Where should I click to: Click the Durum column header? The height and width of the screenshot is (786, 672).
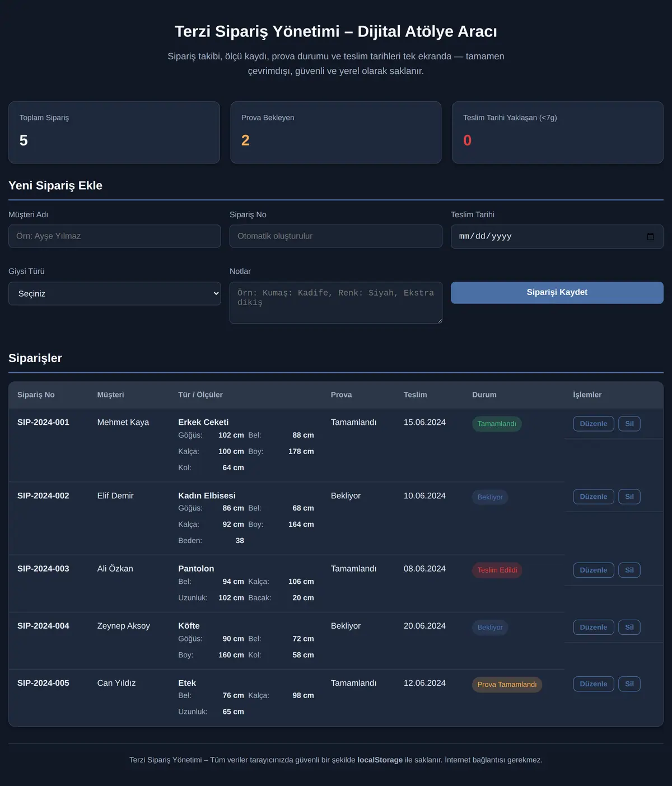[484, 395]
